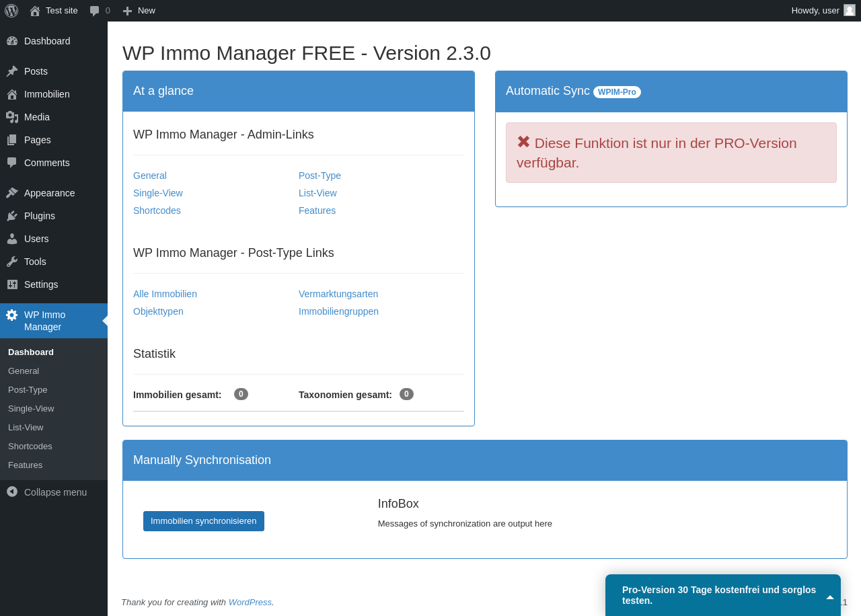Open the Plugins menu
Image resolution: width=861 pixels, height=616 pixels.
click(x=54, y=216)
